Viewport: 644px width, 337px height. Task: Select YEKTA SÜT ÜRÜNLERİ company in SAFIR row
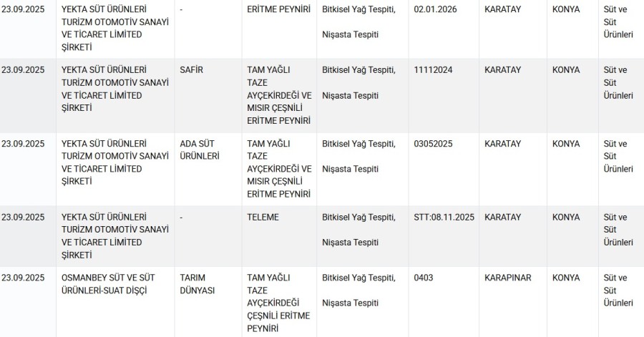pyautogui.click(x=115, y=89)
